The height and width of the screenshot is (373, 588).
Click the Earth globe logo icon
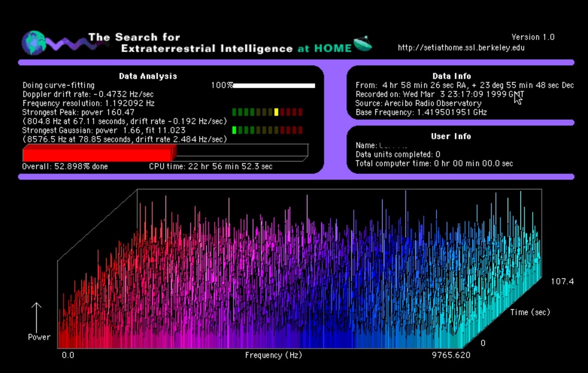tap(33, 42)
